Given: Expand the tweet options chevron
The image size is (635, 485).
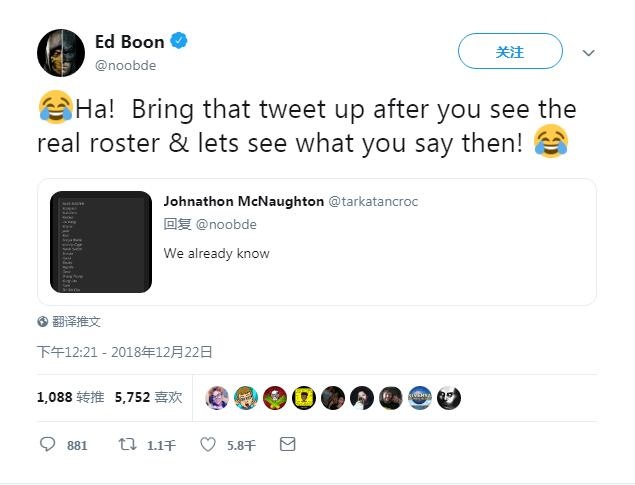Looking at the screenshot, I should [588, 53].
